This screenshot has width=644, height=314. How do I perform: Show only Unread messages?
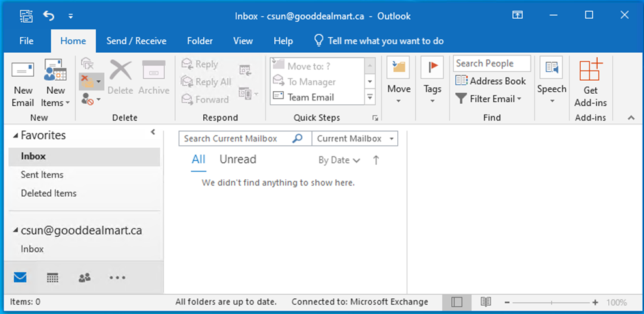pyautogui.click(x=238, y=160)
